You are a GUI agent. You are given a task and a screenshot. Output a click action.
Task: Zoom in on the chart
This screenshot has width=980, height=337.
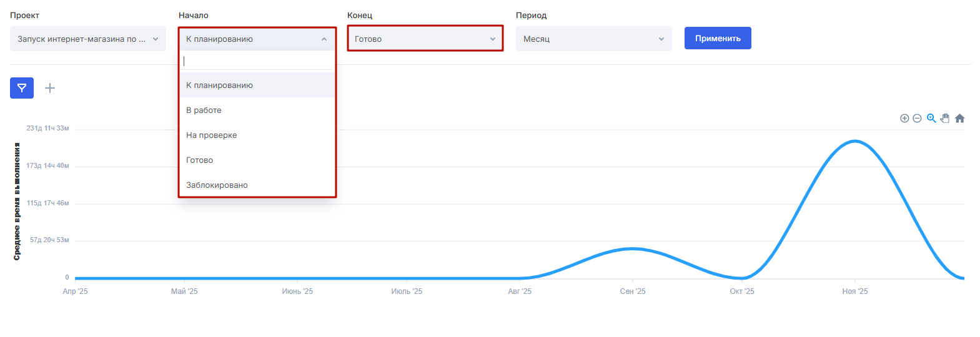coord(904,119)
